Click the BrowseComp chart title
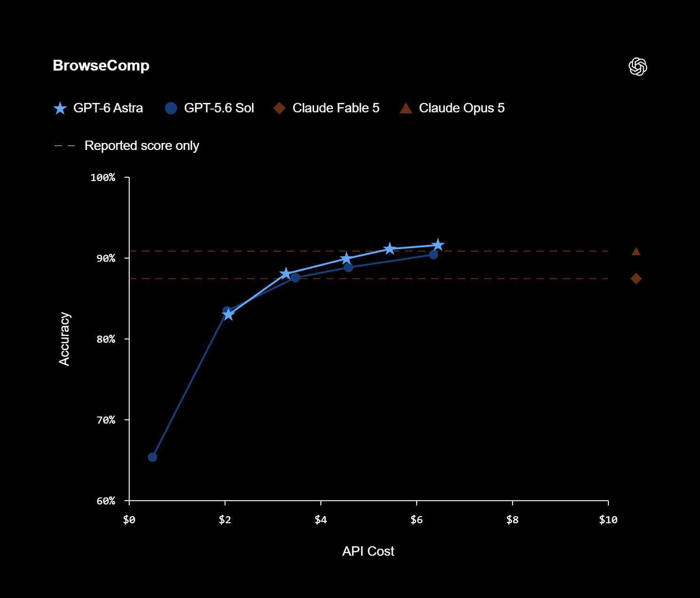This screenshot has height=598, width=700. (101, 65)
